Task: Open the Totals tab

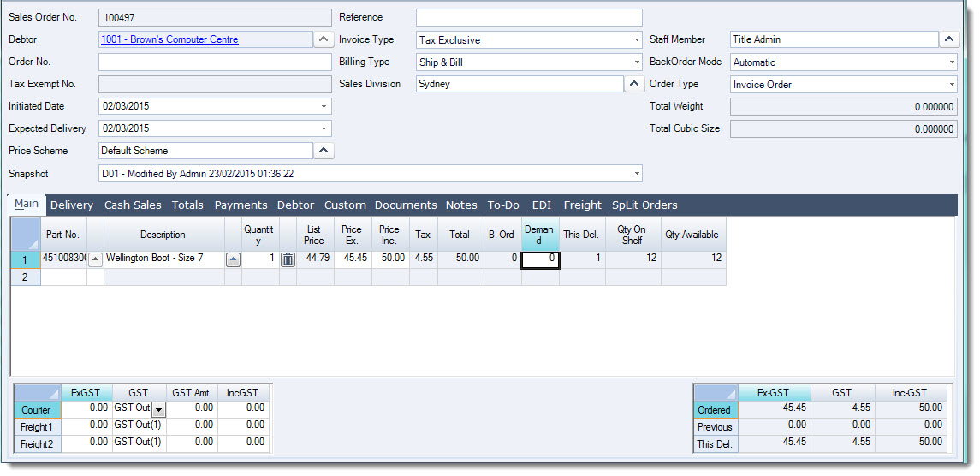Action: coord(187,205)
